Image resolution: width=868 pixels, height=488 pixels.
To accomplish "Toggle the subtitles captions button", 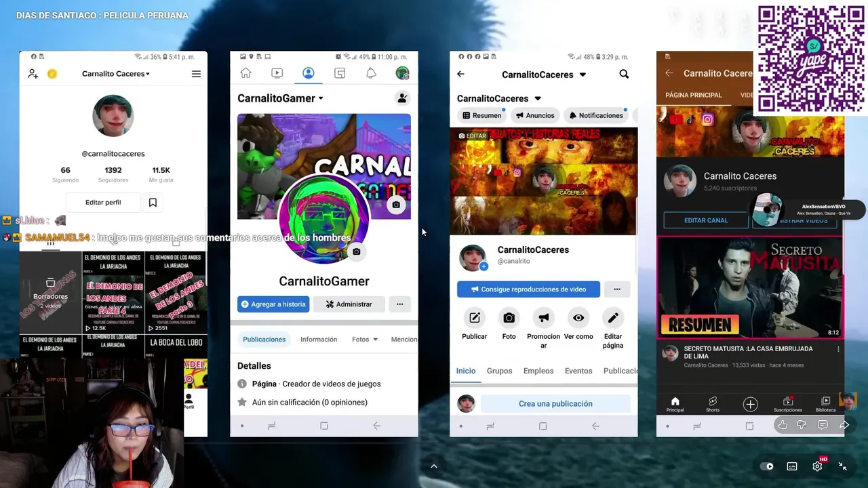I will coord(792,466).
